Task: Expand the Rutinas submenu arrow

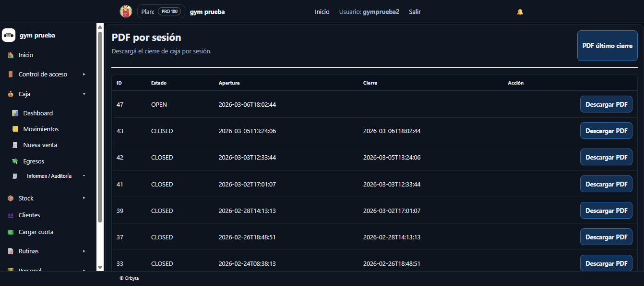Action: coord(84,251)
